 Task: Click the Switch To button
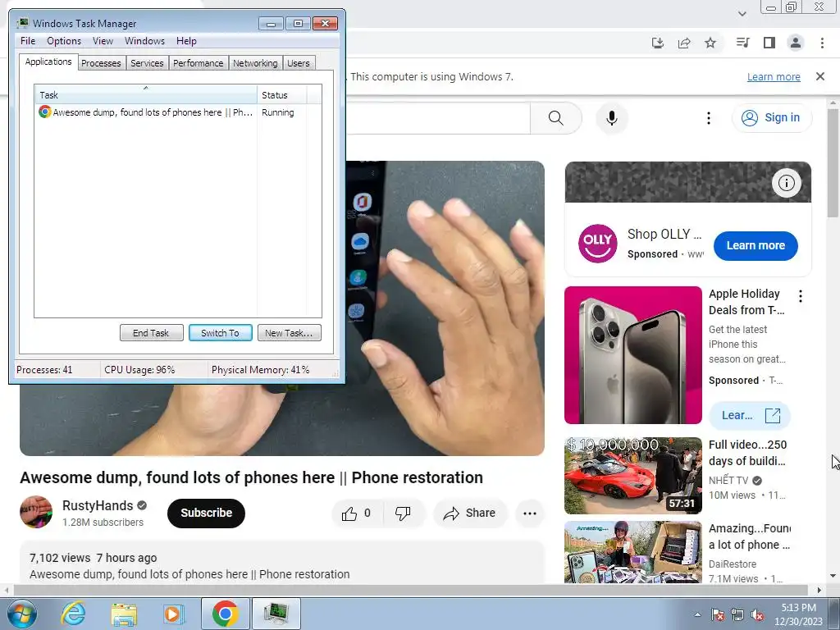pos(220,333)
